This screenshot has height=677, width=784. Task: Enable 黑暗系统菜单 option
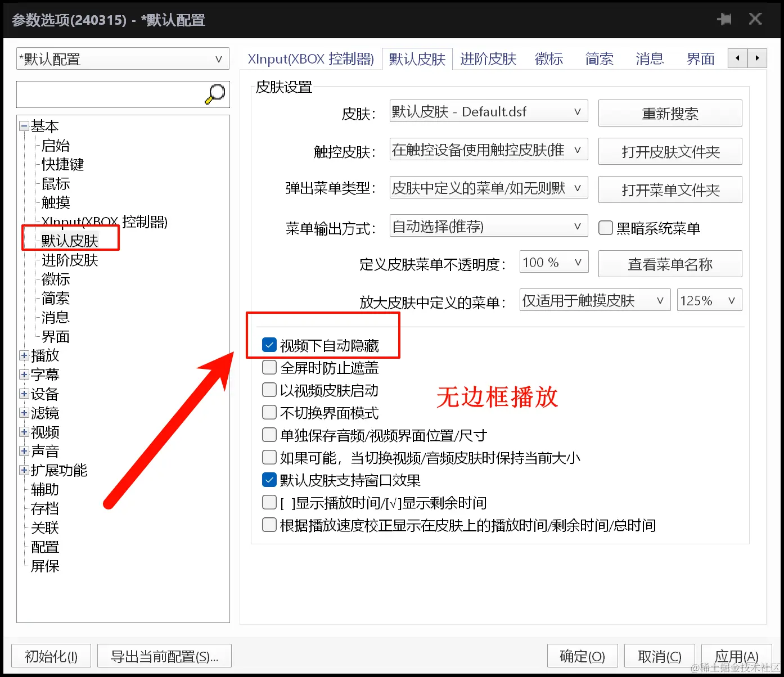[x=605, y=228]
